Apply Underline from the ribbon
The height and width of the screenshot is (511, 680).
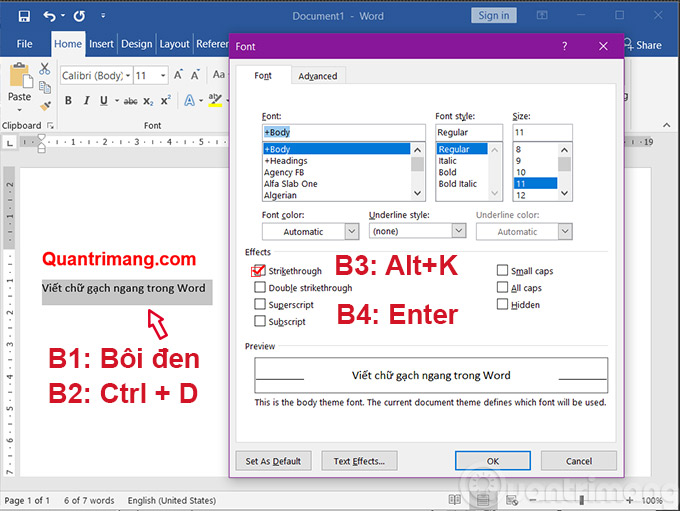(x=104, y=101)
